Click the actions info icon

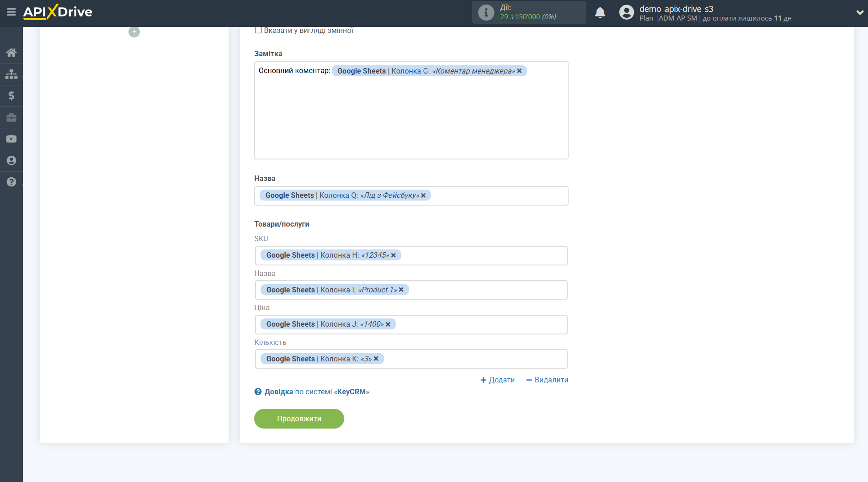(486, 12)
